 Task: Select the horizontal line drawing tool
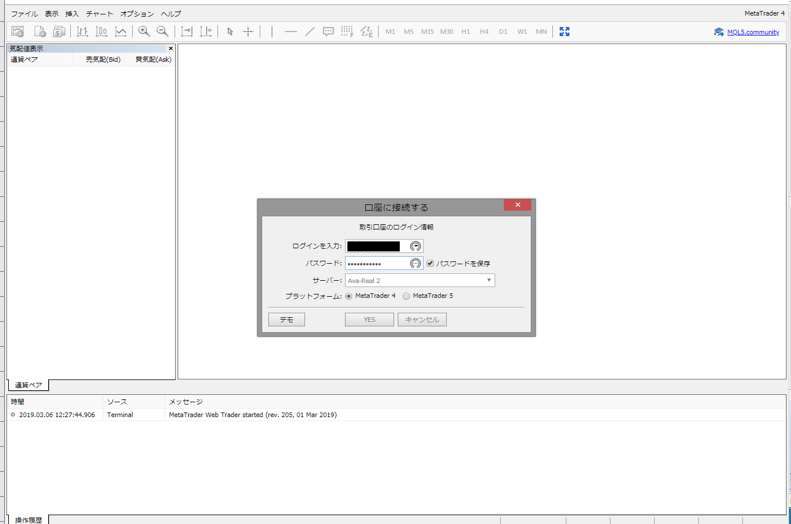point(291,32)
